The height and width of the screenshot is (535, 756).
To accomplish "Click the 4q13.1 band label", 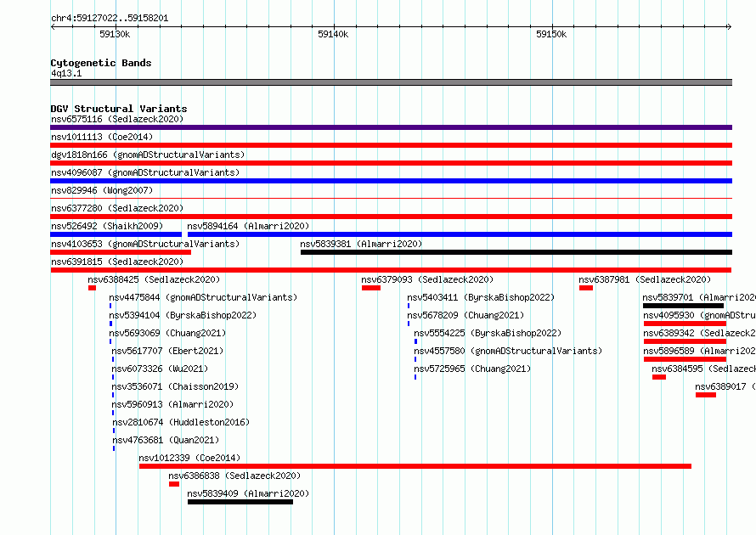I will (66, 73).
